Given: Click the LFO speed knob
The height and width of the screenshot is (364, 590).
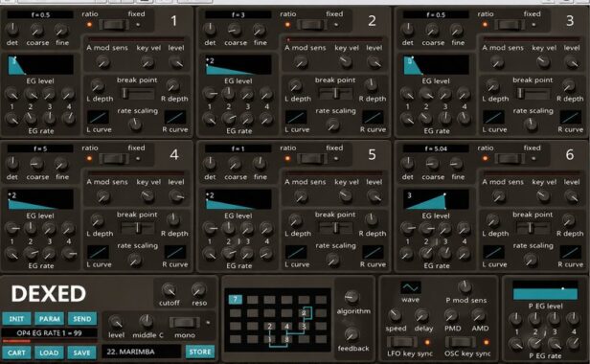Looking at the screenshot, I should coord(395,315).
